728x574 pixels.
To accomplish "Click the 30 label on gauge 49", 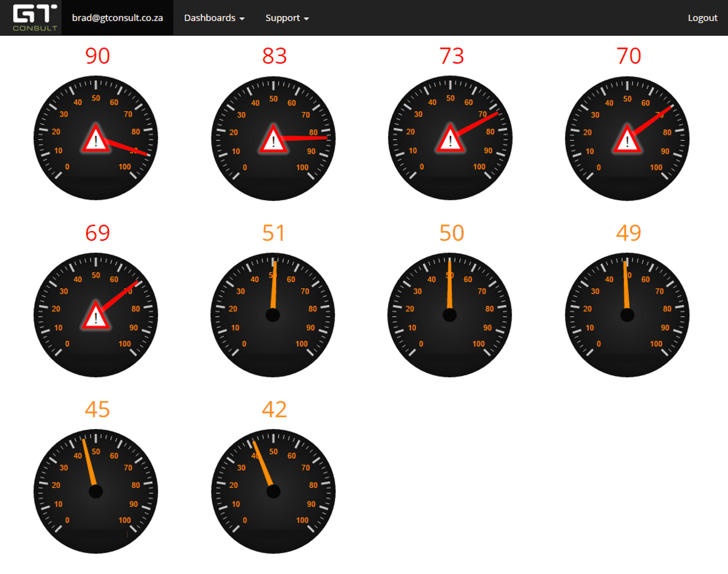I will click(595, 291).
